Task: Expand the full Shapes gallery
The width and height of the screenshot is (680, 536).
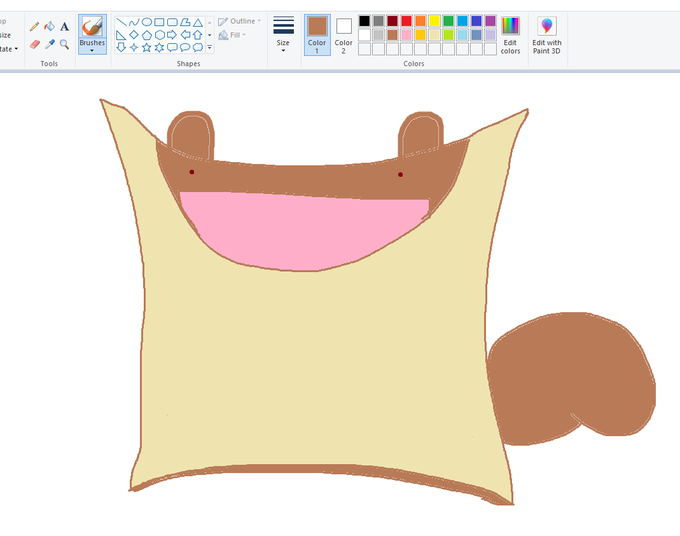Action: [209, 47]
